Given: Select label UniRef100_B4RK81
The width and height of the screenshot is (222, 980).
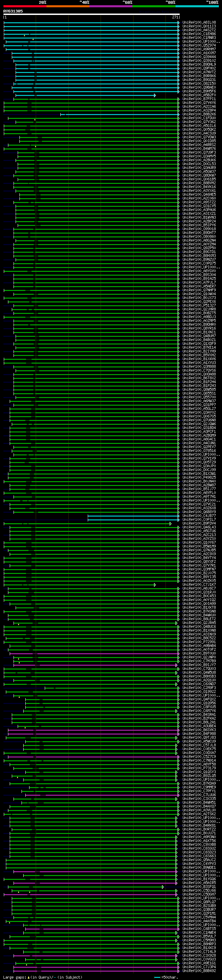Looking at the screenshot, I should click(x=199, y=826).
